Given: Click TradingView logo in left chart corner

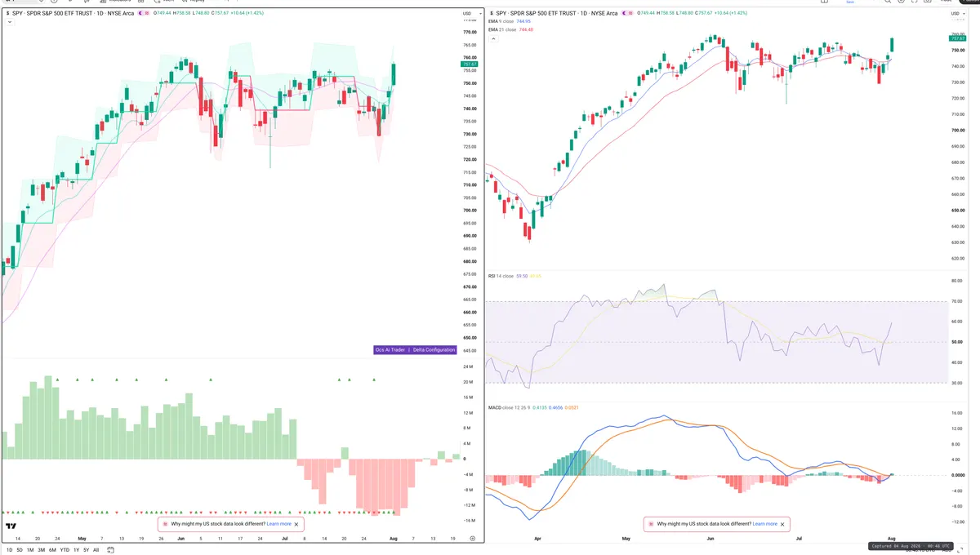Looking at the screenshot, I should (x=11, y=526).
